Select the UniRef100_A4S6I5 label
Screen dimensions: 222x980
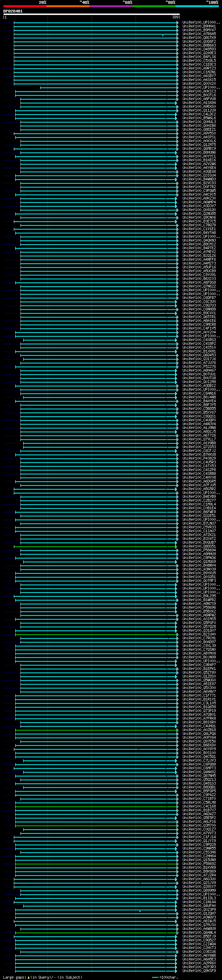[x=199, y=80]
